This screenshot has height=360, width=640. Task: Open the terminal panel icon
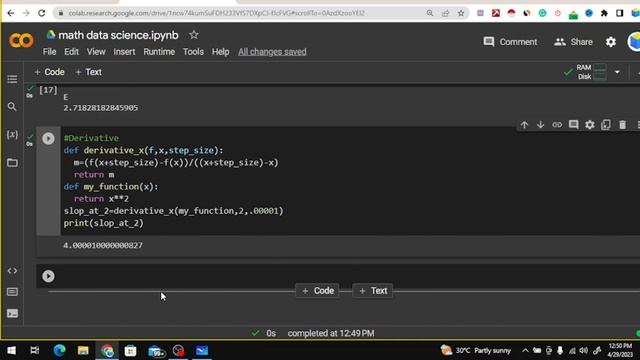12,313
